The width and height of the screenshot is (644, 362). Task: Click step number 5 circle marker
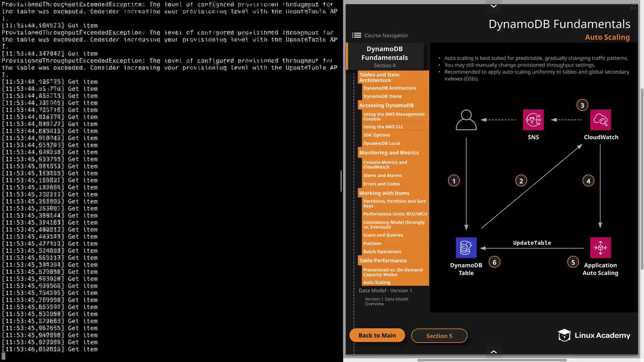(573, 262)
